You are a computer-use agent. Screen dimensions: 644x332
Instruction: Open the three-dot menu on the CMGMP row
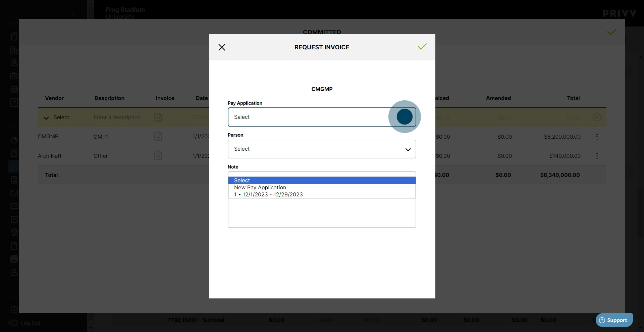coord(597,137)
